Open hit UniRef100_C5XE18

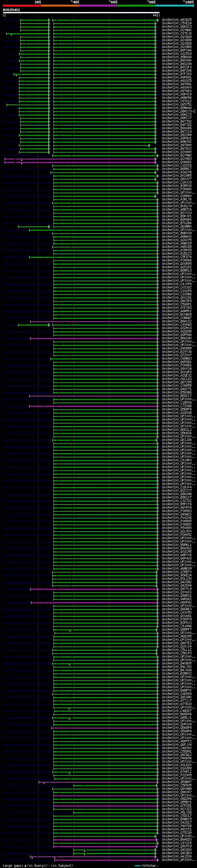(x=176, y=23)
